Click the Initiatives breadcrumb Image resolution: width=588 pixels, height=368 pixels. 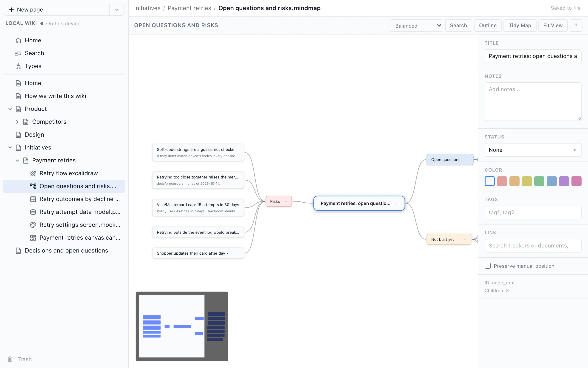tap(147, 8)
